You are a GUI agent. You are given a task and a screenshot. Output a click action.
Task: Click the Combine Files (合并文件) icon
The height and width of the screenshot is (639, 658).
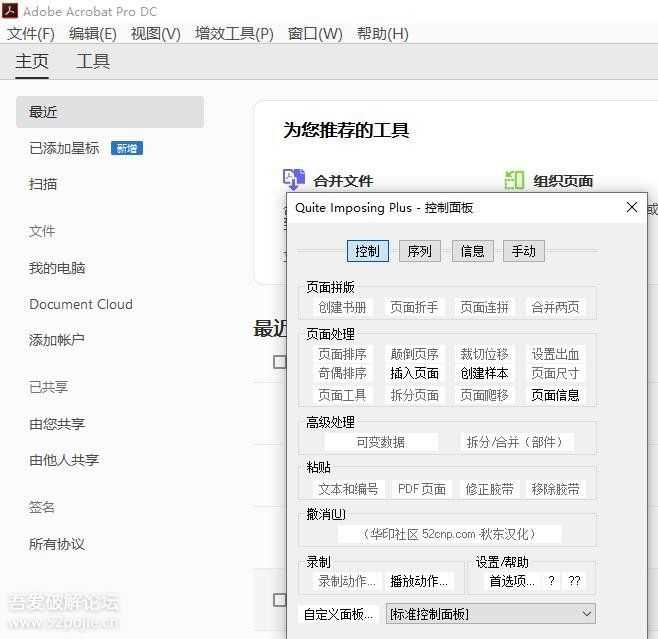pyautogui.click(x=294, y=180)
